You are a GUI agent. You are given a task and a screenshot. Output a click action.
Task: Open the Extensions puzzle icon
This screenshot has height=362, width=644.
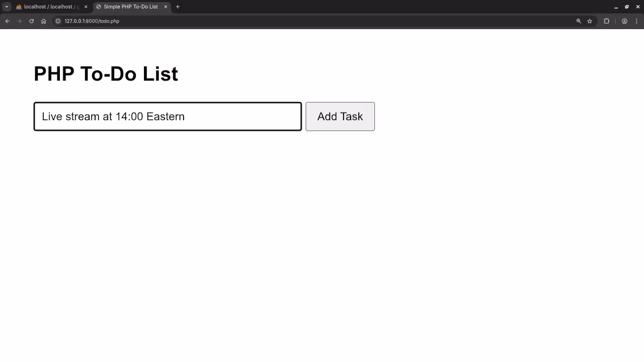coord(606,21)
